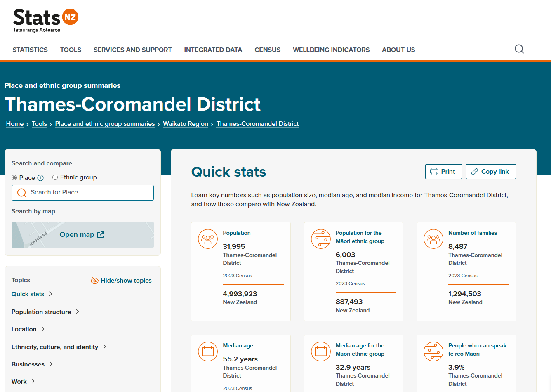551x392 pixels.
Task: Click the Quick stats heading
Action: [x=229, y=172]
